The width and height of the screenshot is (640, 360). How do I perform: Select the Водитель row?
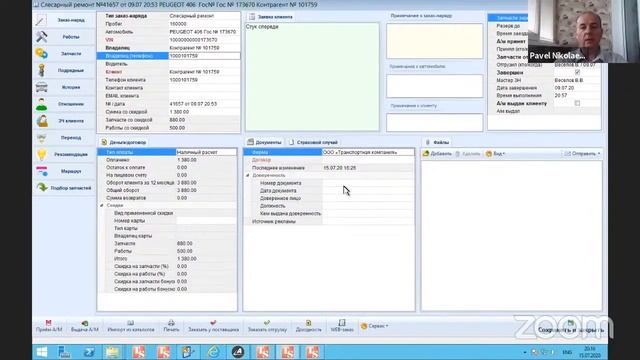click(x=169, y=64)
